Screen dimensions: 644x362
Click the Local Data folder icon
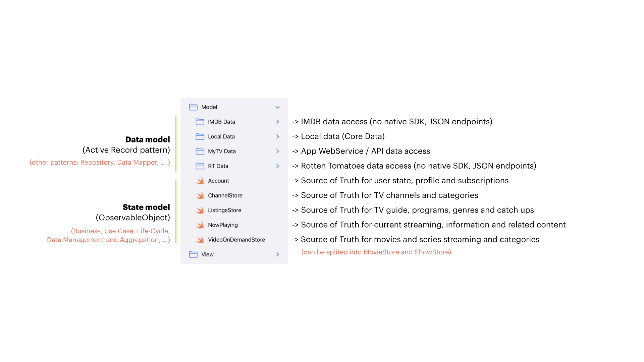200,136
